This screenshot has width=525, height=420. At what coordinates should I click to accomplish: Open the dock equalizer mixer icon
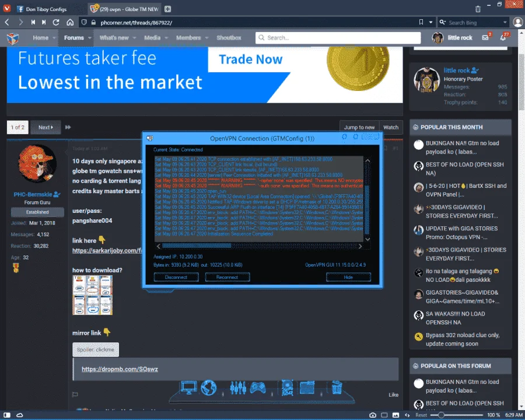point(238,388)
